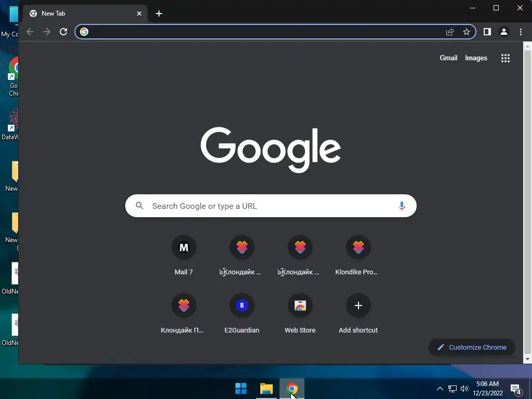Open the Mail 7 shortcut
The width and height of the screenshot is (532, 399).
tap(183, 255)
